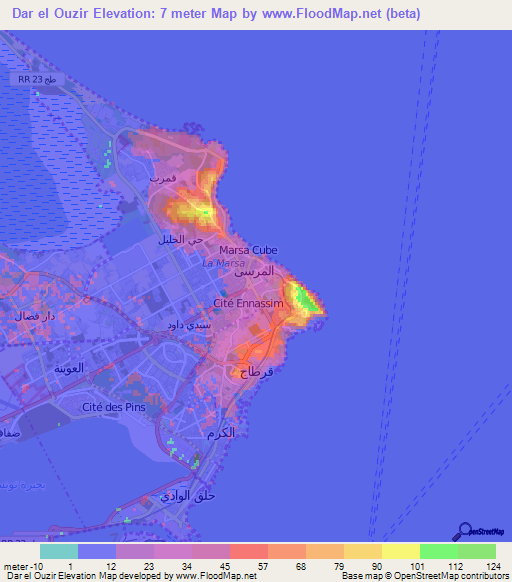Click the yellow 101 meter legend swatch
This screenshot has width=512, height=582.
click(401, 552)
